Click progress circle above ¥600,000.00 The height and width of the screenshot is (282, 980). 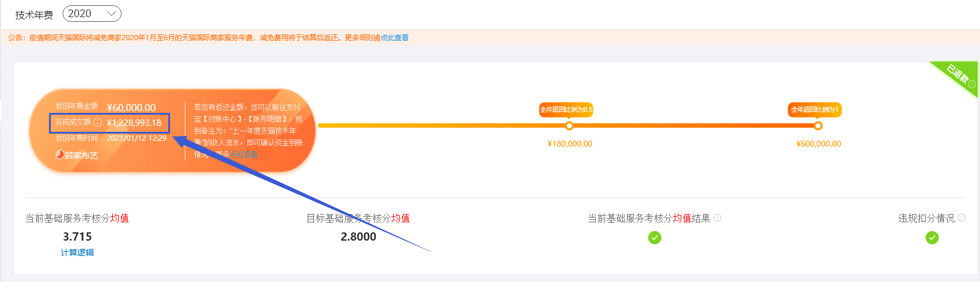[x=818, y=126]
